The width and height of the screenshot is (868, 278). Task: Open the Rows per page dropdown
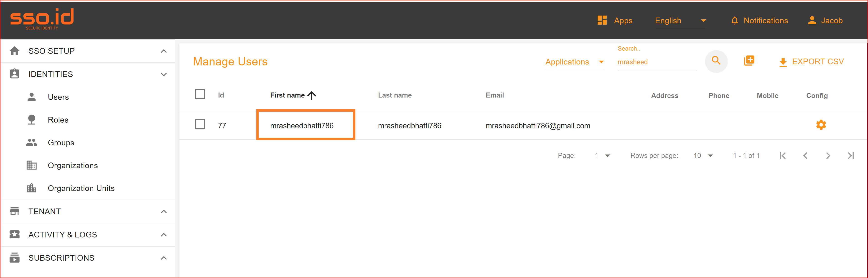click(703, 156)
